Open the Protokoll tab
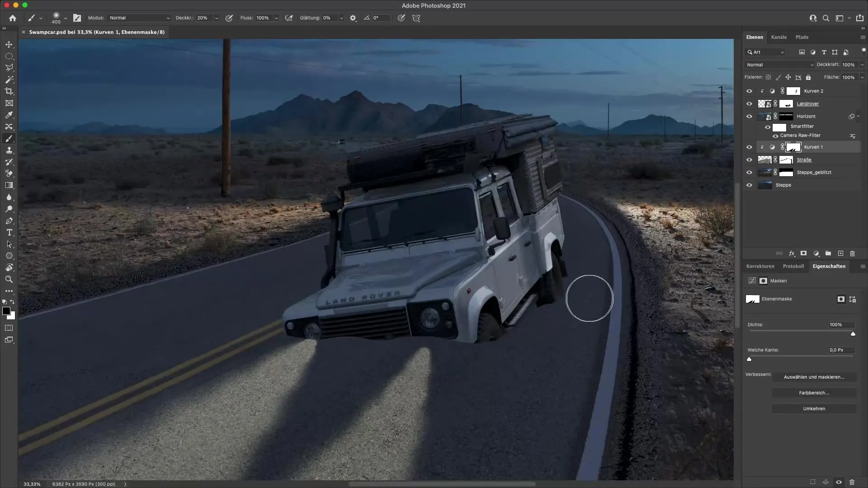Image resolution: width=868 pixels, height=488 pixels. [793, 266]
